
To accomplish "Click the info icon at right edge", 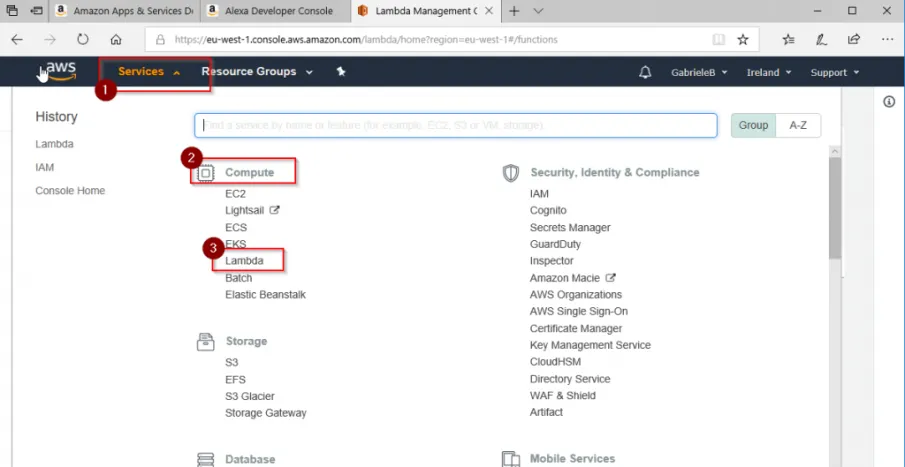I will (x=889, y=102).
